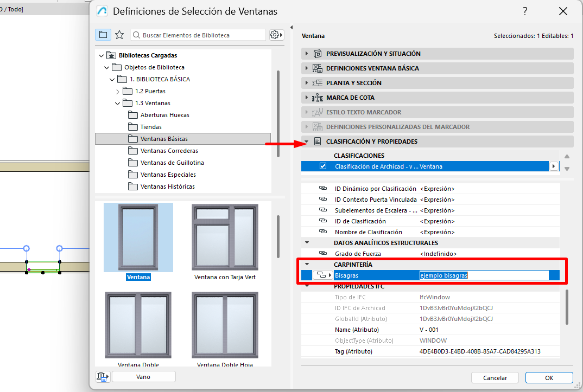This screenshot has height=392, width=583.
Task: Collapse the CARPINTERÍA property group
Action: click(x=307, y=265)
